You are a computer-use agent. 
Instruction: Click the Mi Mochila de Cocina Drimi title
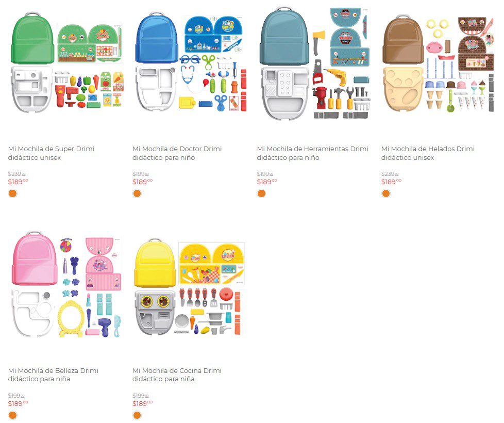click(x=177, y=375)
